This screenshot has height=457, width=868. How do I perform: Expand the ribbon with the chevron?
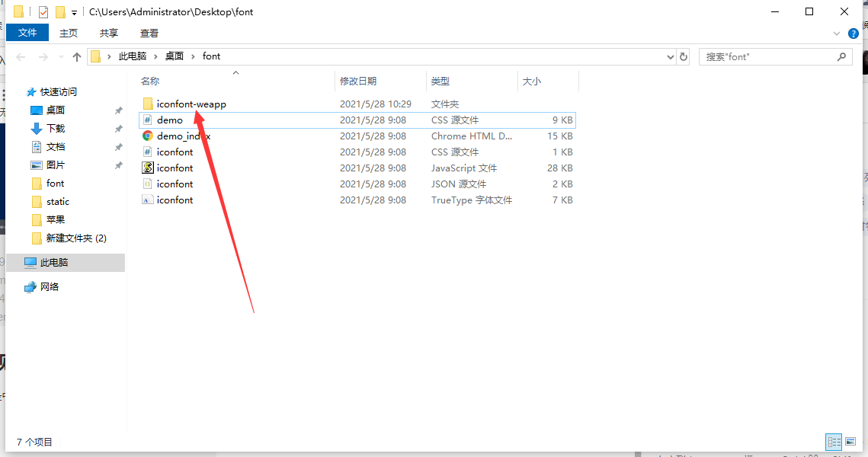tap(837, 34)
